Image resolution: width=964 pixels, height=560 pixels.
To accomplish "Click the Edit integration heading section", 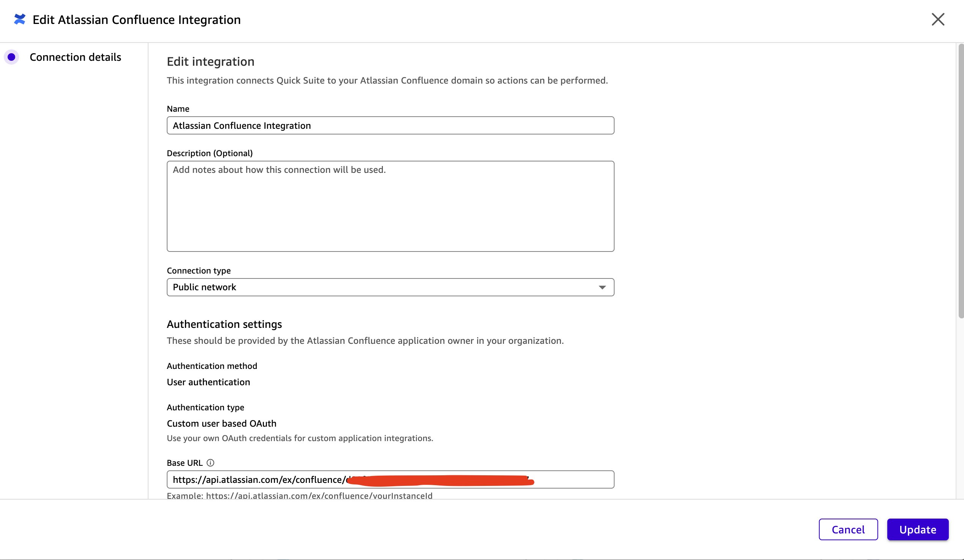I will 211,61.
